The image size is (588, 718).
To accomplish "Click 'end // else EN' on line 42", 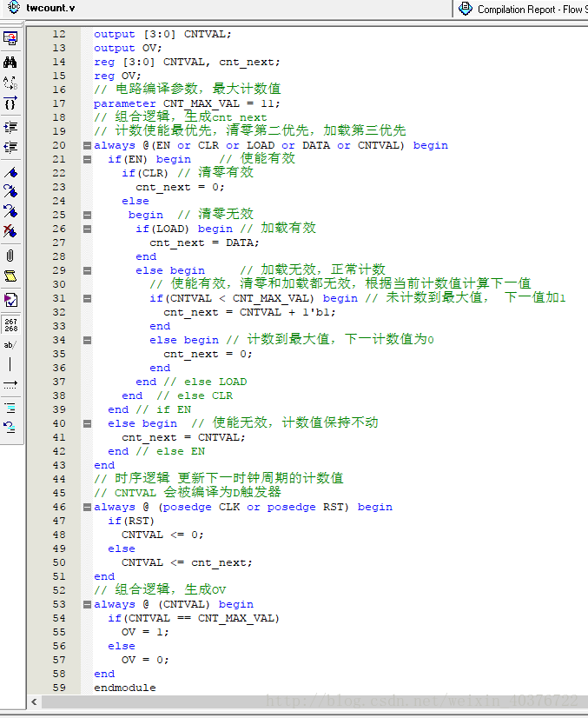I will [x=156, y=451].
